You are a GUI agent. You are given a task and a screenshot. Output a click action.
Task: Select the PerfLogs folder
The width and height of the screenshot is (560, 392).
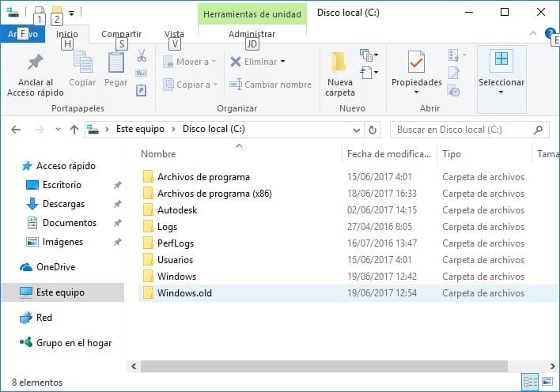click(168, 243)
